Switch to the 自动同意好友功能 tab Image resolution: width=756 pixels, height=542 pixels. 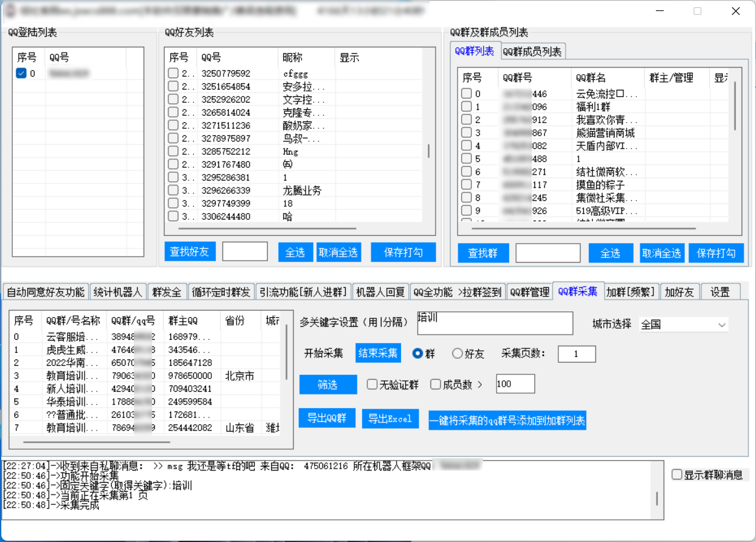tap(45, 292)
